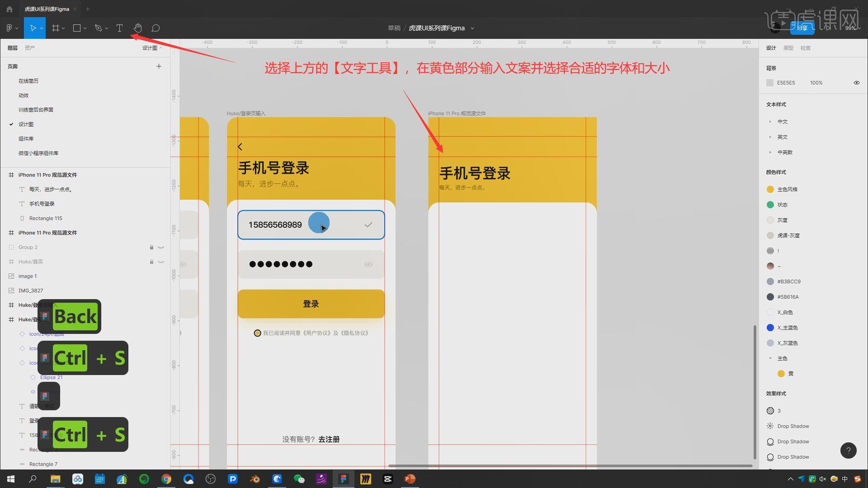Toggle lock on Group 2 layer
The height and width of the screenshot is (488, 868).
click(151, 247)
